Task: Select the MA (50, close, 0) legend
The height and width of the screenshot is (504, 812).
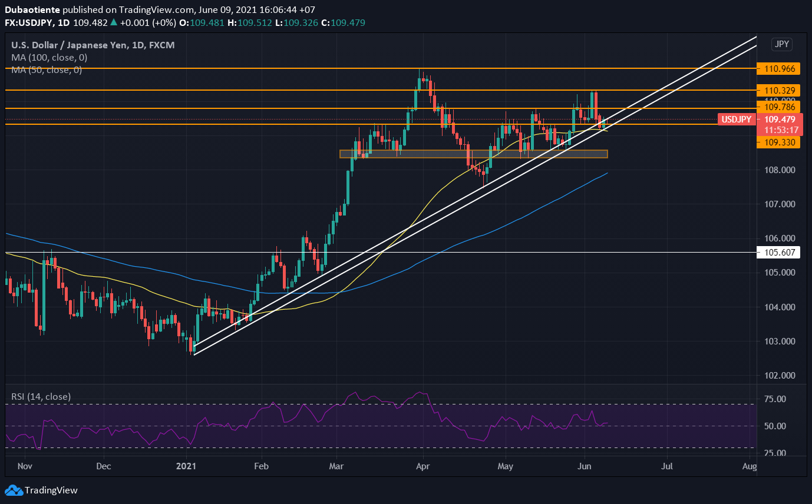Action: click(47, 69)
